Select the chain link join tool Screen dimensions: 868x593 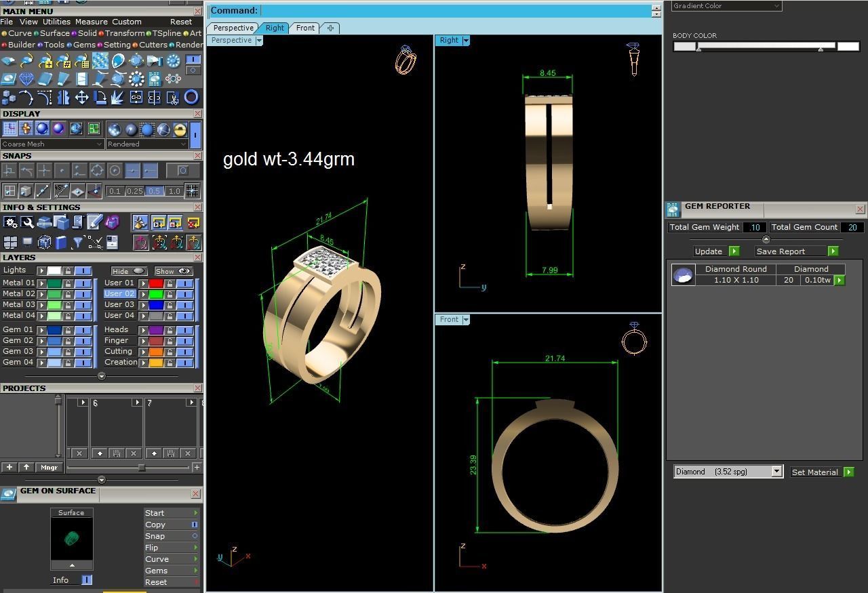pyautogui.click(x=136, y=98)
